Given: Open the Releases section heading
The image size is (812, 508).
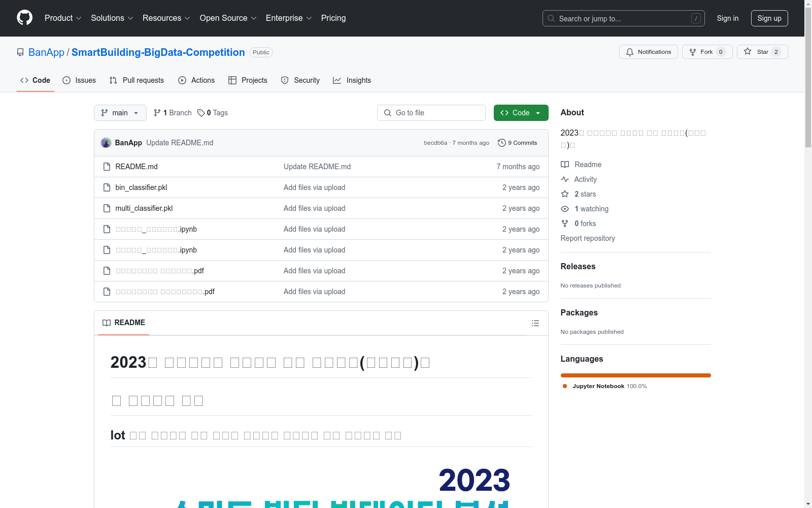Looking at the screenshot, I should (578, 266).
